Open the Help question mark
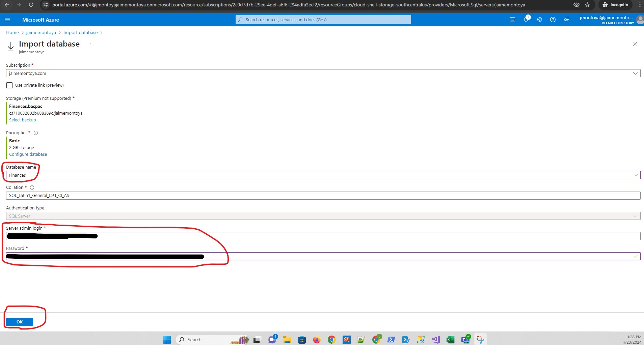The image size is (644, 345). (x=553, y=20)
